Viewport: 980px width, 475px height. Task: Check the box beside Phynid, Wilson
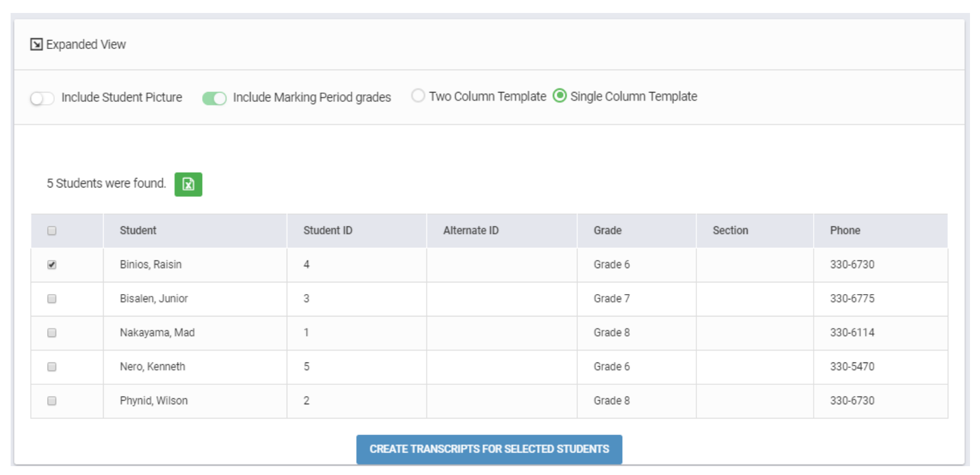pyautogui.click(x=52, y=401)
